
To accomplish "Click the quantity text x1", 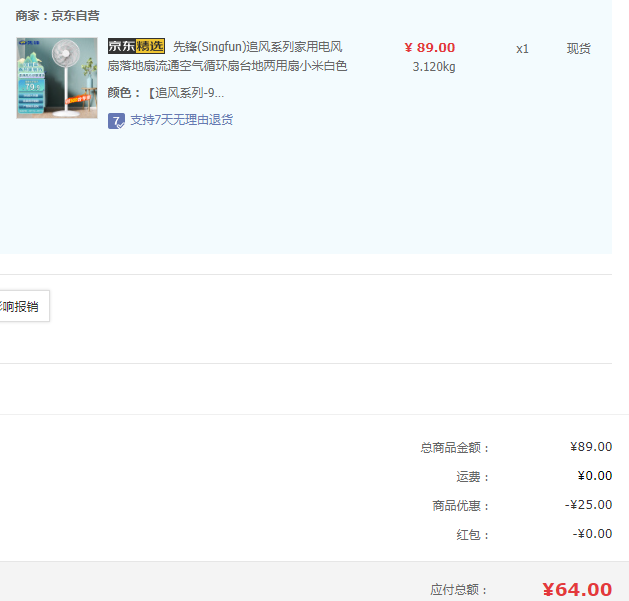I will click(x=522, y=49).
